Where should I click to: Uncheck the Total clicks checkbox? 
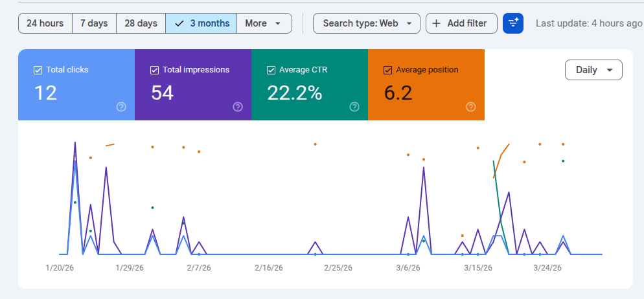pos(38,70)
